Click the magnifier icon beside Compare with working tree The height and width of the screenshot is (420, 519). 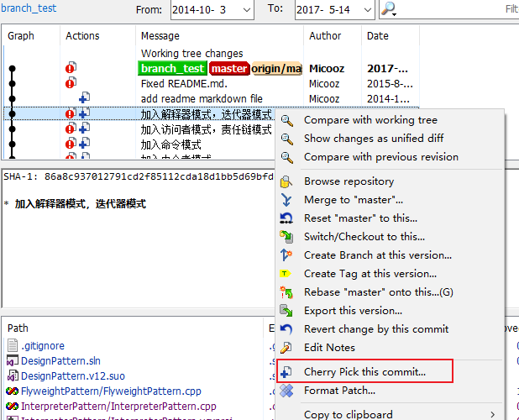tap(286, 120)
